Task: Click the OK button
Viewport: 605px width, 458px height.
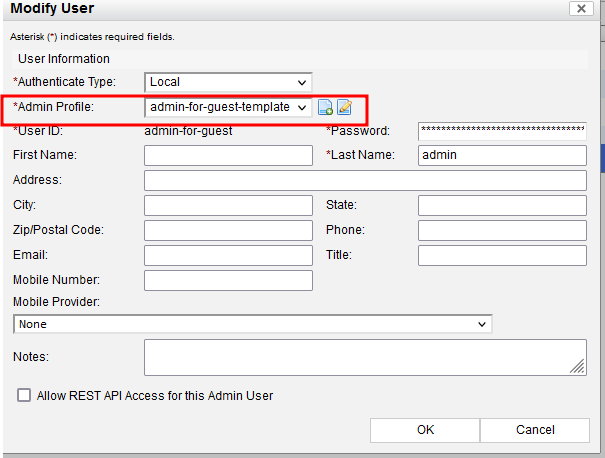Action: point(425,430)
